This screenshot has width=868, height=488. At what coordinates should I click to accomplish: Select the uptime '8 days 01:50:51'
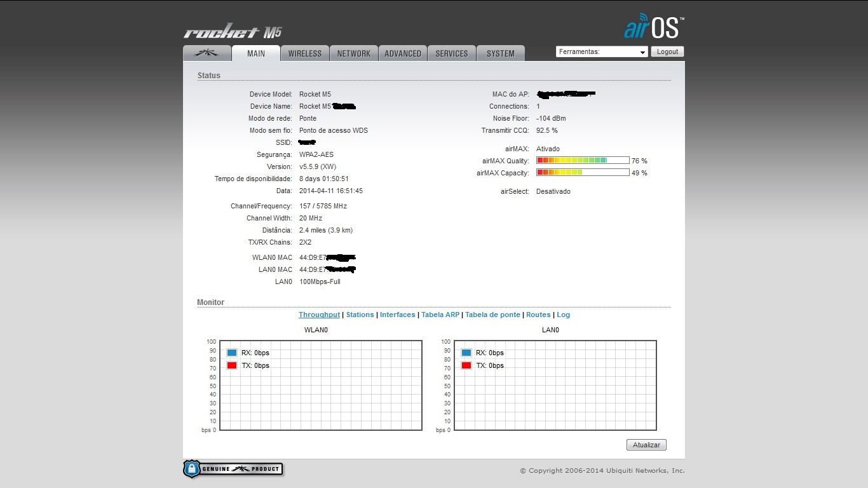pos(324,179)
